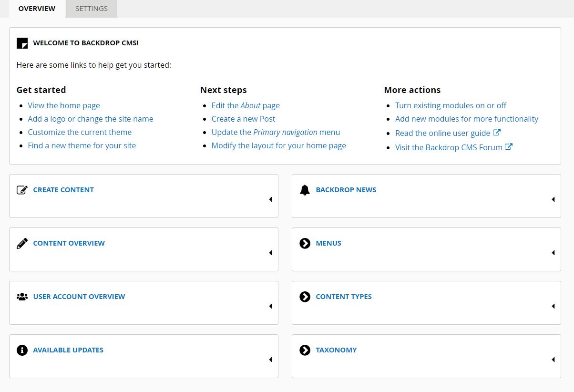Screen dimensions: 574x392
Task: Expand the Taxonomy panel arrow
Action: pyautogui.click(x=553, y=360)
